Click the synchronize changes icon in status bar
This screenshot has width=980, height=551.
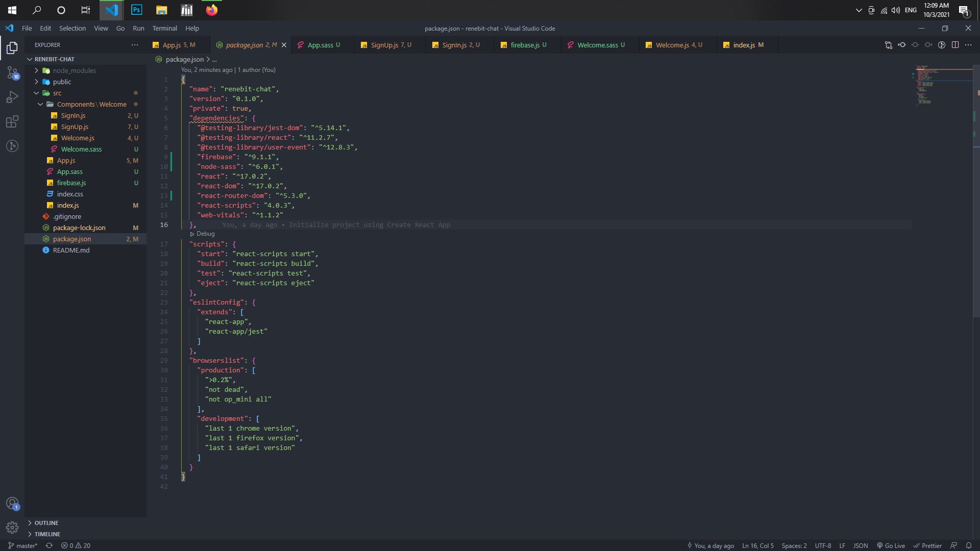49,545
